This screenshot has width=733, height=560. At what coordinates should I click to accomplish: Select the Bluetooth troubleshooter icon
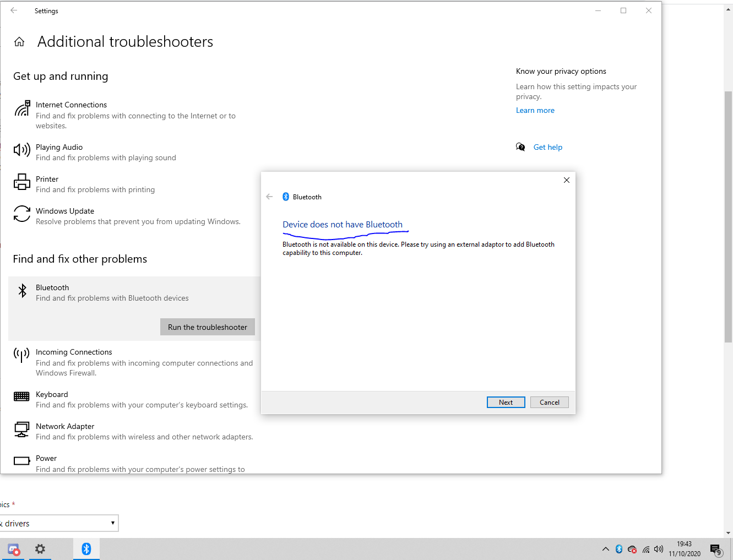(x=22, y=291)
